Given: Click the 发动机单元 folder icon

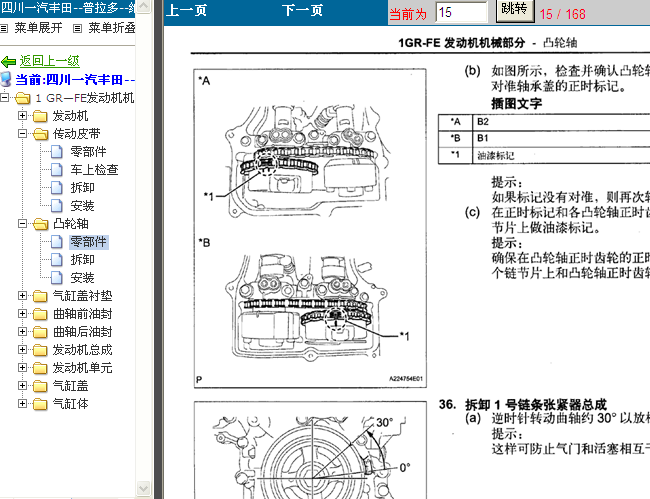Looking at the screenshot, I should (x=40, y=368).
